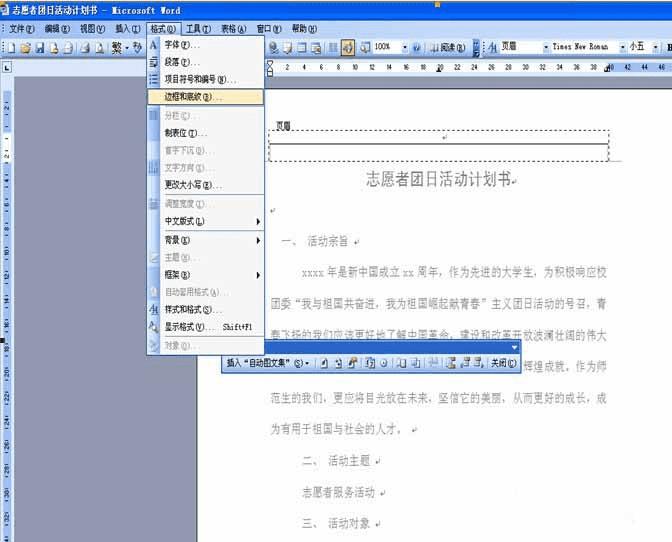Open the 工具 menu
Image resolution: width=672 pixels, height=542 pixels.
(198, 29)
